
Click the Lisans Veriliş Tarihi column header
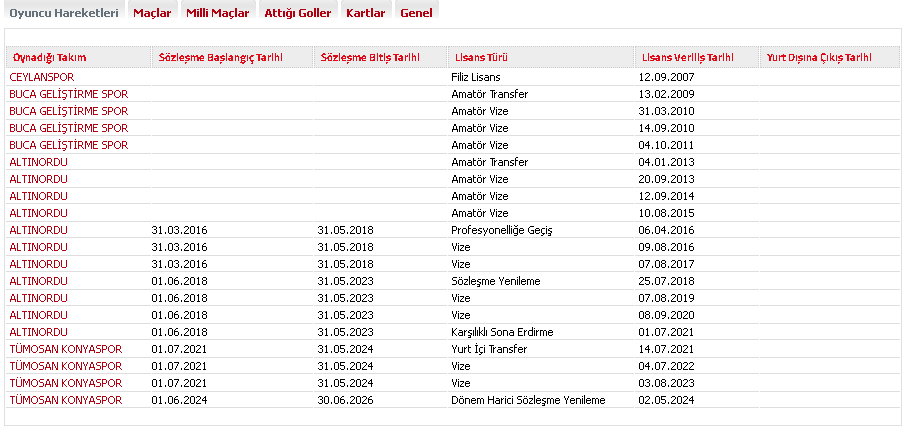pos(686,57)
